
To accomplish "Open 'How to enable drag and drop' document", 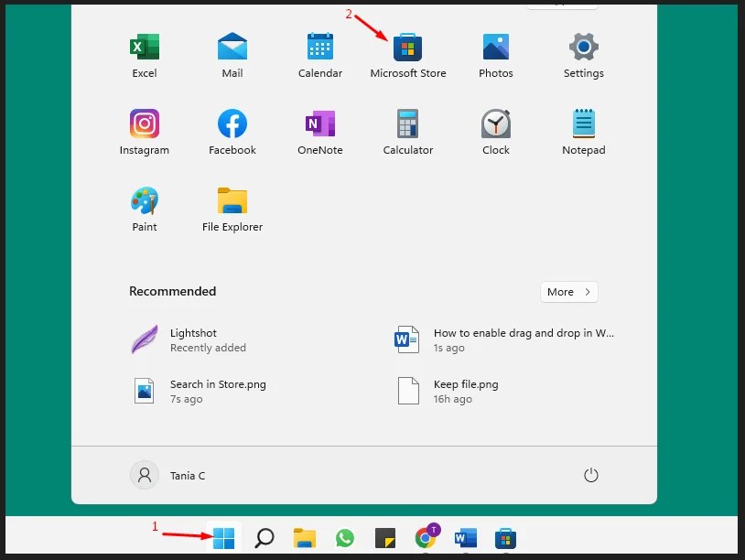I will point(505,340).
